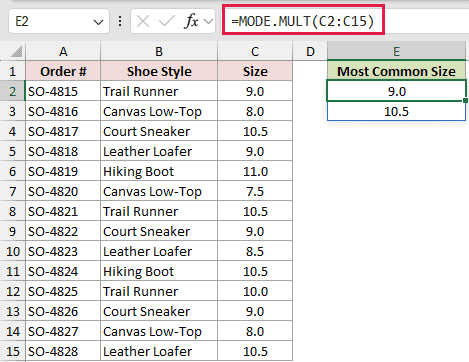Screen dimensions: 469x362
Task: Click Leather Loafer in row 10
Action: [x=159, y=251]
